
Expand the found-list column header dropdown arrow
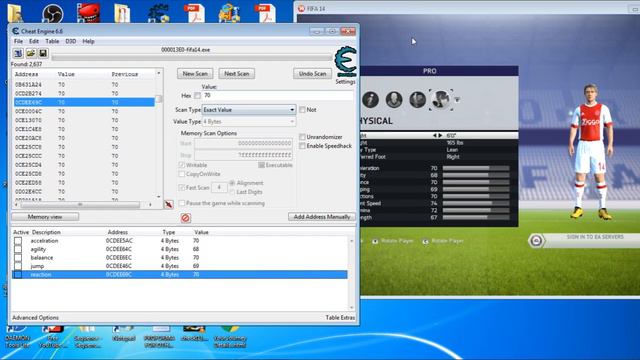click(x=159, y=73)
